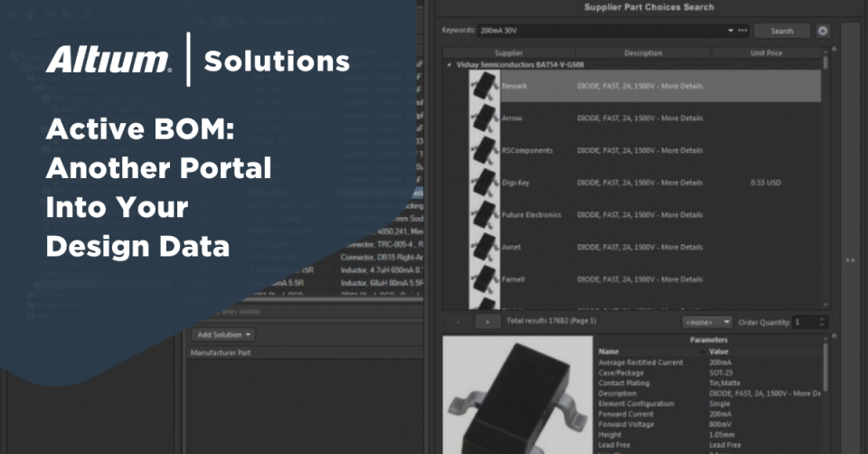Open the Add Solution dropdown button

pyautogui.click(x=218, y=335)
